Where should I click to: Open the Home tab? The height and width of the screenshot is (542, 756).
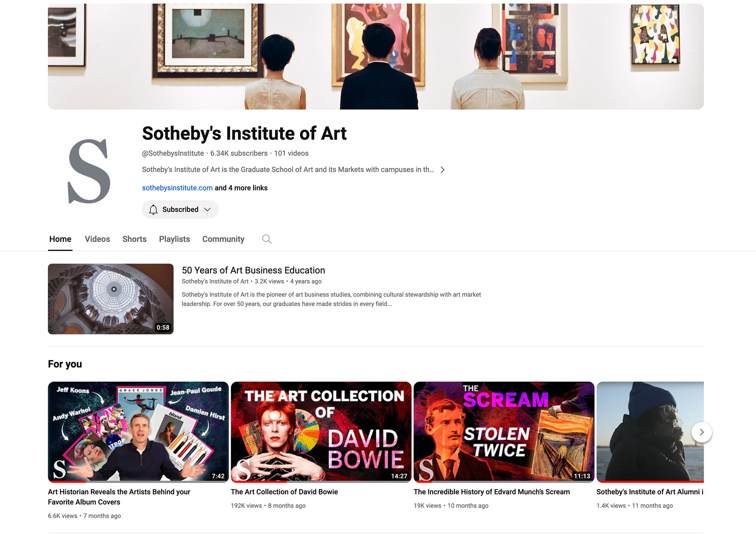pos(60,239)
